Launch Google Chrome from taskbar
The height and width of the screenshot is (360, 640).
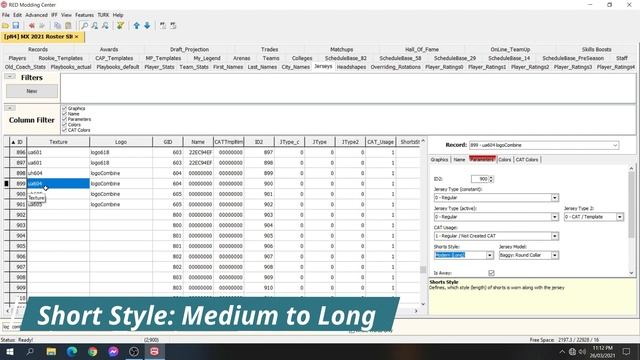[x=93, y=351]
